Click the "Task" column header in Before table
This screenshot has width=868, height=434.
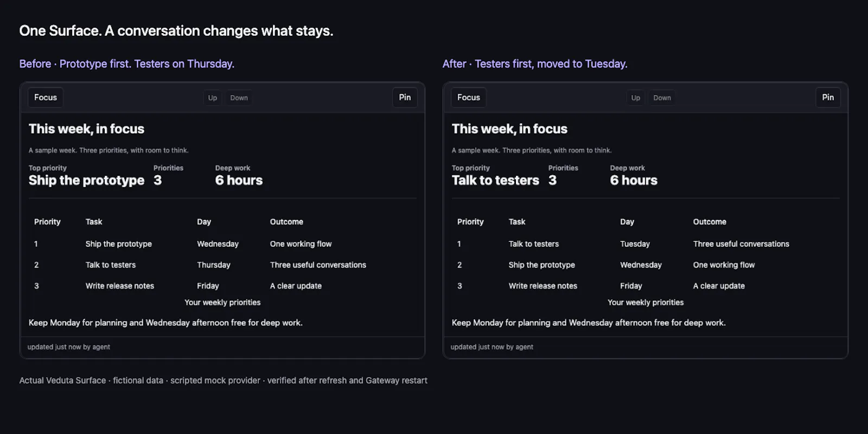point(94,222)
